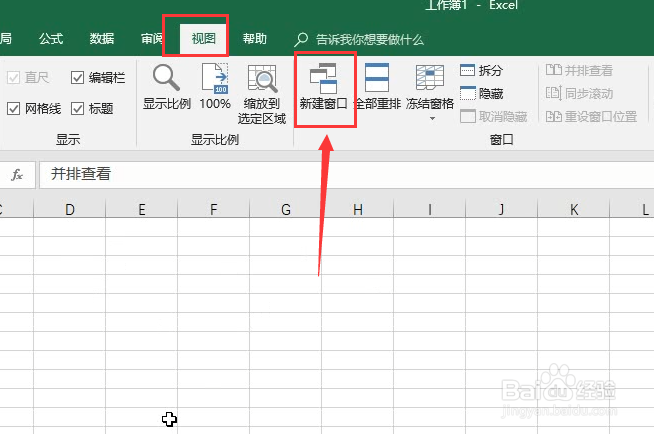
Task: Select the View (视图) ribbon tab
Action: [204, 39]
